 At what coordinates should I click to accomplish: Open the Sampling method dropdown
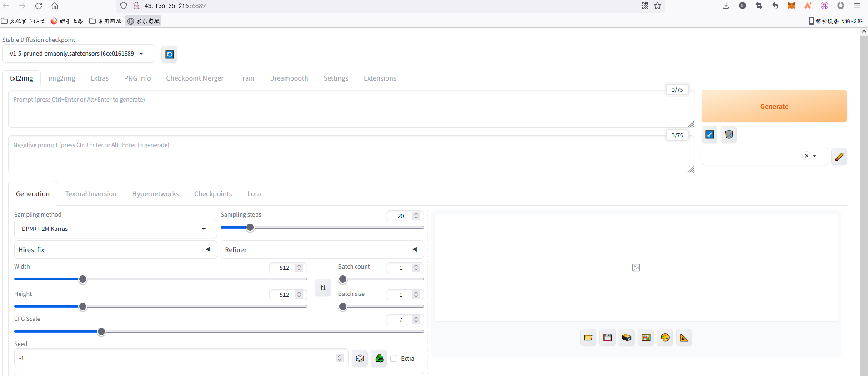115,229
